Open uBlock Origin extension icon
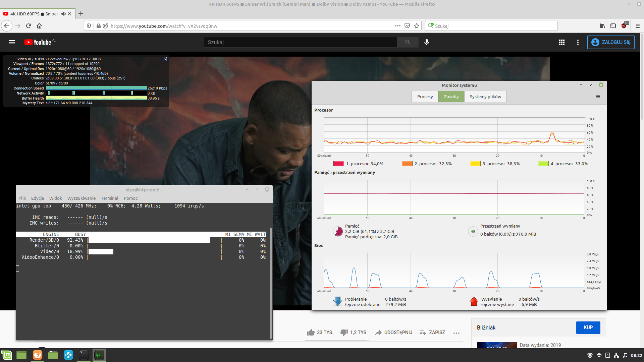Image resolution: width=644 pixels, height=362 pixels. [x=625, y=25]
